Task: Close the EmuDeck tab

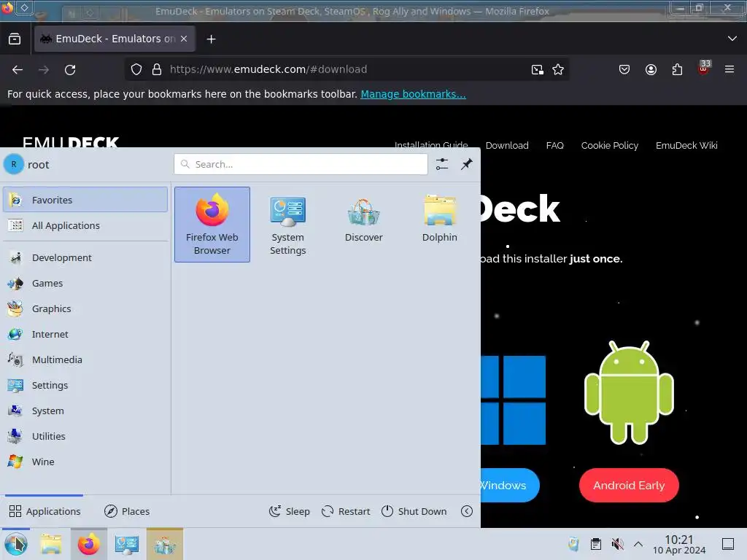Action: pos(184,39)
